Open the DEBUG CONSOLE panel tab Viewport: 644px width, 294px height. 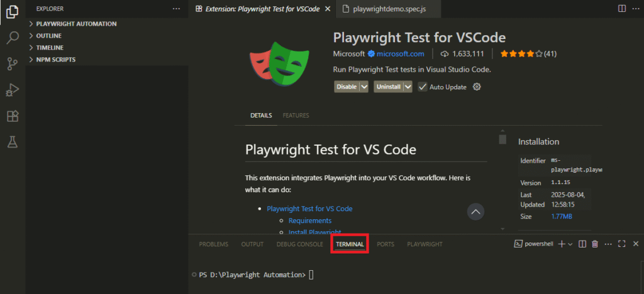coord(300,244)
